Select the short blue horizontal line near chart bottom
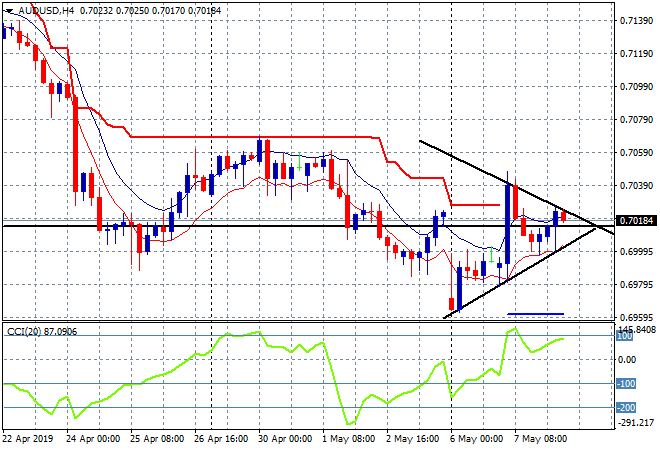 pyautogui.click(x=535, y=314)
